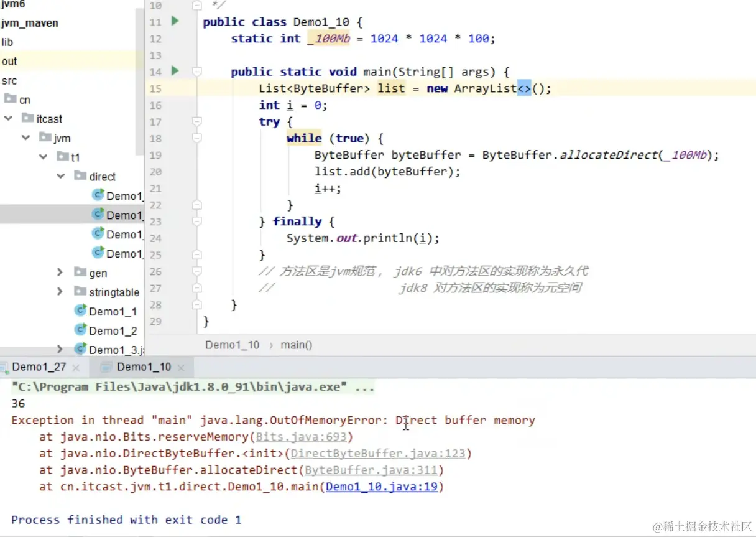Click the gen package folder icon
Screen dimensions: 756x537
click(x=80, y=272)
